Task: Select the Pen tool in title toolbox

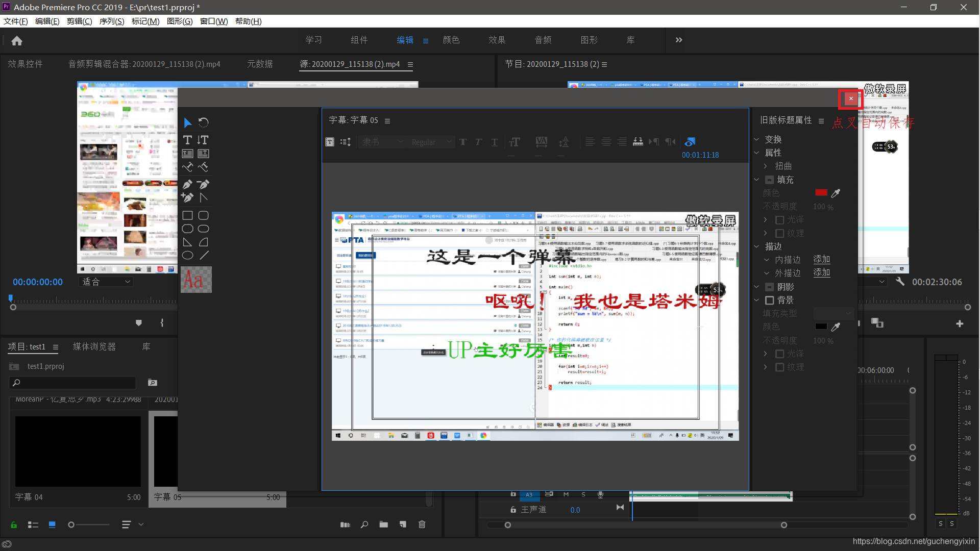Action: 187,184
